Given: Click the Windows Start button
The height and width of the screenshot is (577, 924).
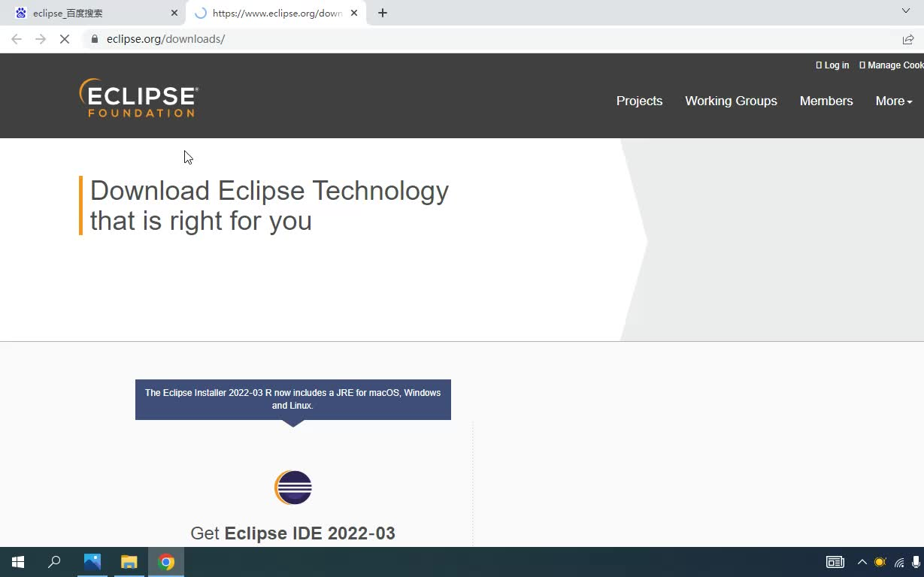Looking at the screenshot, I should click(17, 561).
